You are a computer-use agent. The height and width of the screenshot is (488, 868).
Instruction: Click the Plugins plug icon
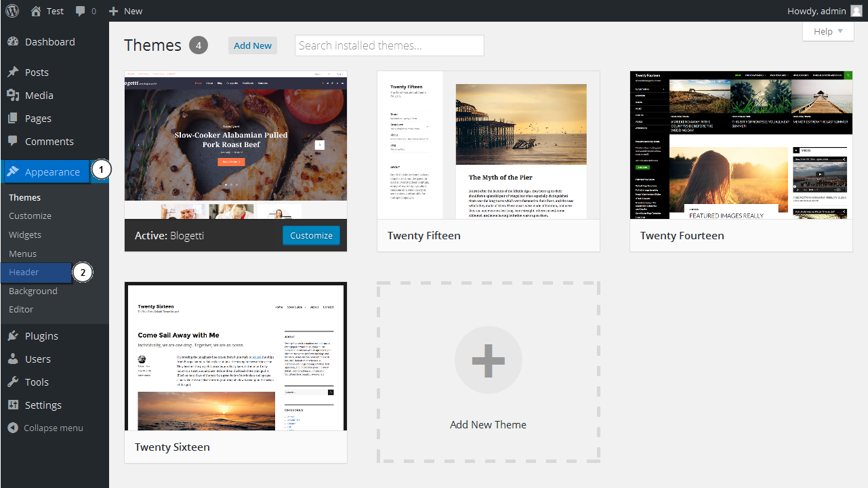tap(13, 335)
